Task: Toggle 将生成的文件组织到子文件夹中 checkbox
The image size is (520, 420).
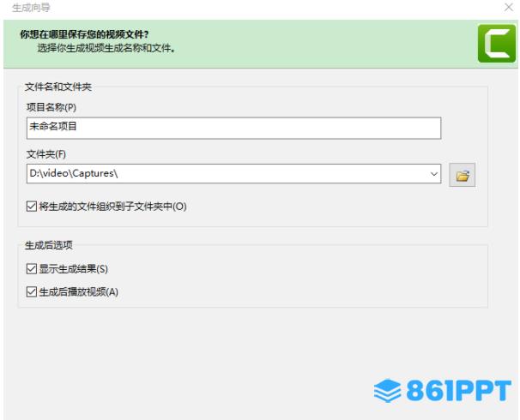Action: click(x=32, y=207)
